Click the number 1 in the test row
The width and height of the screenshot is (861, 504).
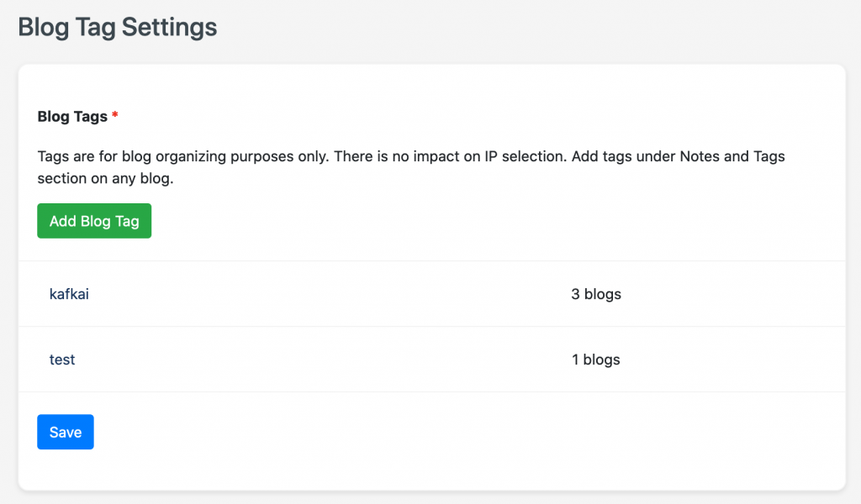click(x=575, y=360)
